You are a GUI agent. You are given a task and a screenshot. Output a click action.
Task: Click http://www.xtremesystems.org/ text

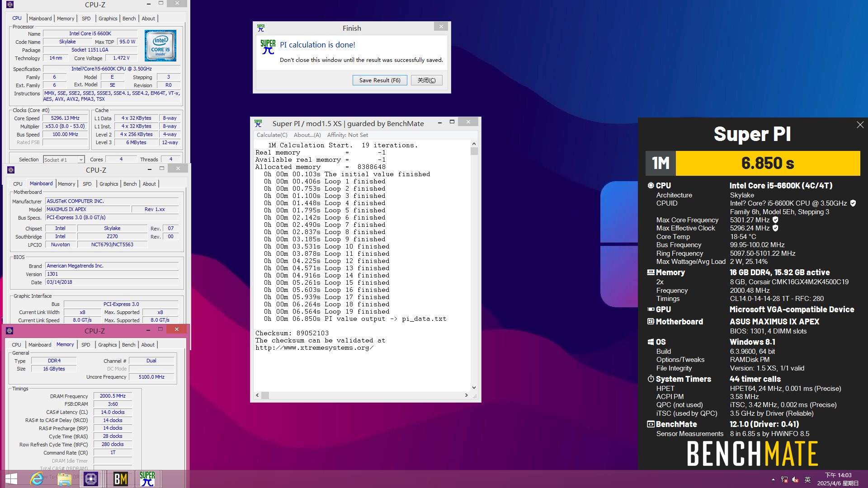[314, 348]
